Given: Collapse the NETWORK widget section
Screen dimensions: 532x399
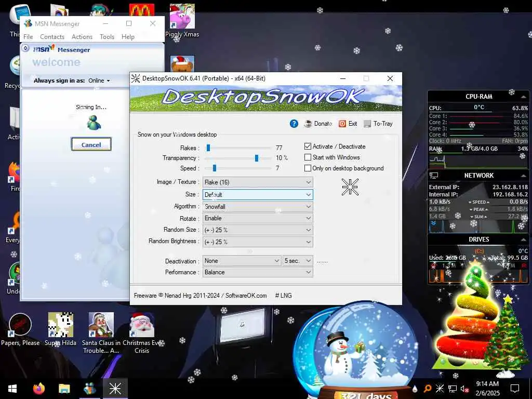Looking at the screenshot, I should [523, 176].
